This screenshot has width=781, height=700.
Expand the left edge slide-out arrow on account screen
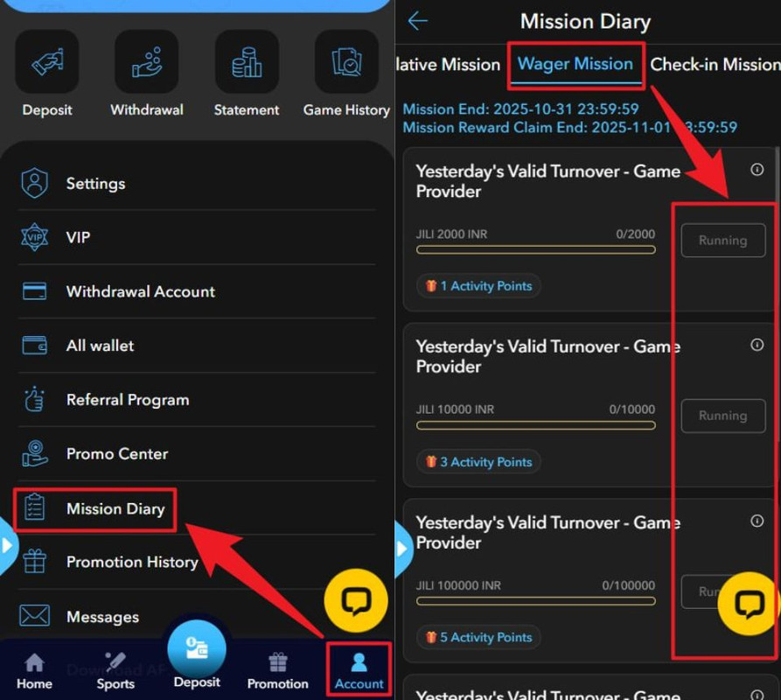pos(8,545)
